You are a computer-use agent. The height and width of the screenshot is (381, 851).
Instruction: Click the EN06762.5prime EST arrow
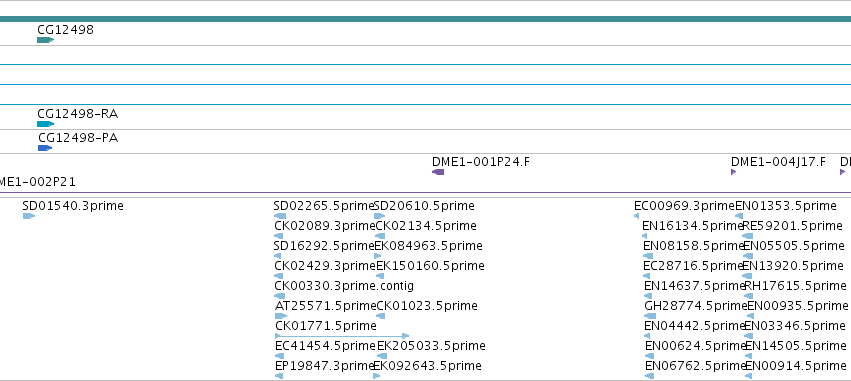tap(650, 376)
